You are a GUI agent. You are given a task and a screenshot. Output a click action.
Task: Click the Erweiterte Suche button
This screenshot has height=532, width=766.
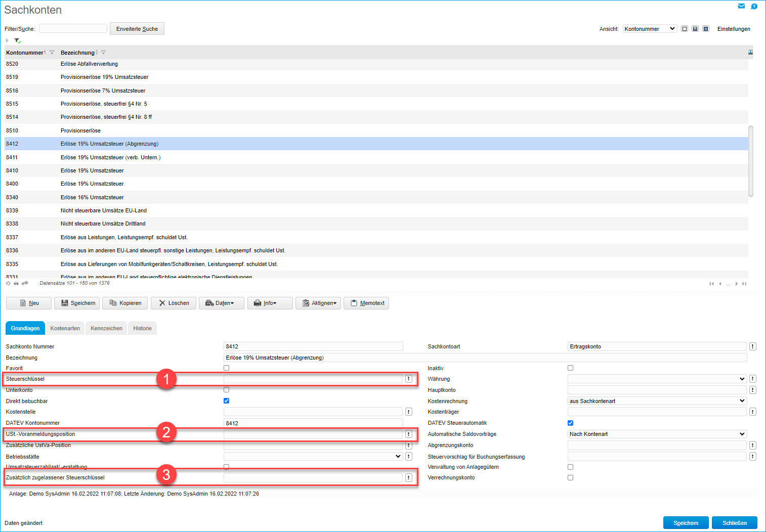pos(137,29)
